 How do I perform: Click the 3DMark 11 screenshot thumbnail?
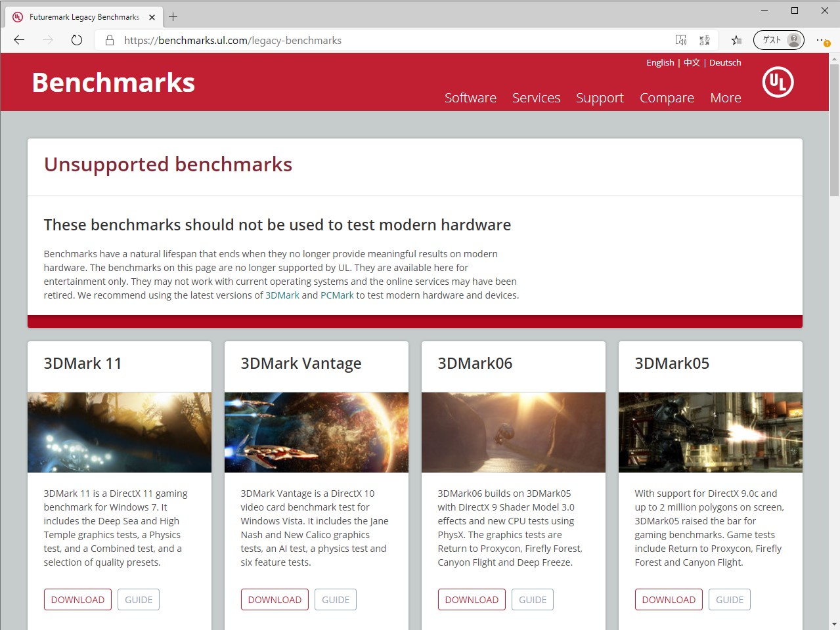[x=120, y=432]
